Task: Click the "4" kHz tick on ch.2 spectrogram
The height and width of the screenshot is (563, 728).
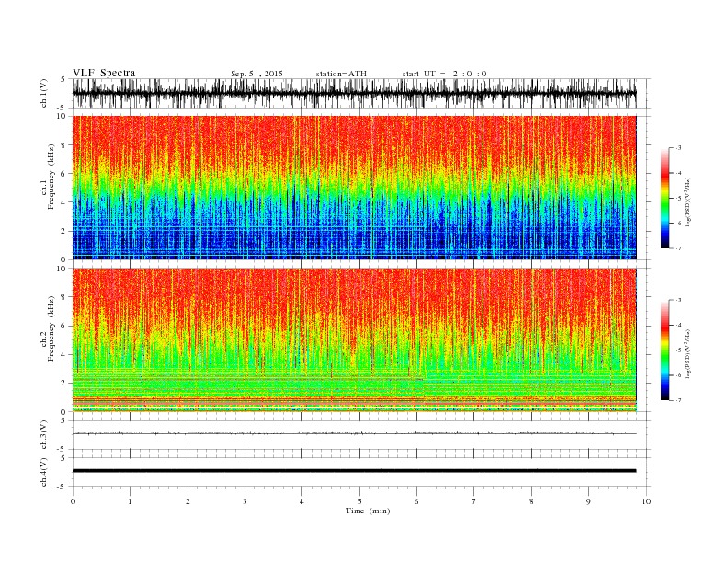Action: pyautogui.click(x=63, y=354)
